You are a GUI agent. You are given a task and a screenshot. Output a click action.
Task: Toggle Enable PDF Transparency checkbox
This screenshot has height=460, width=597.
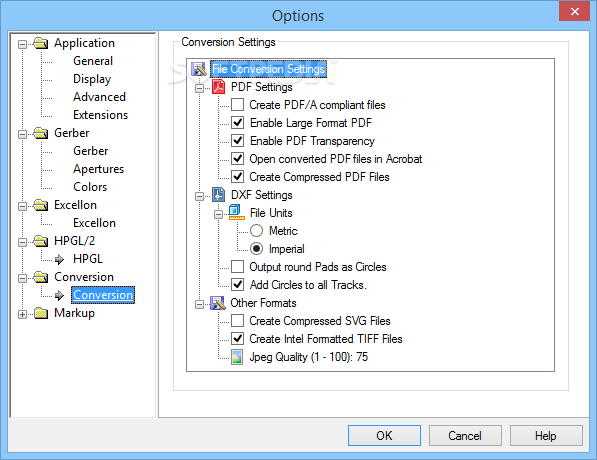click(x=238, y=141)
